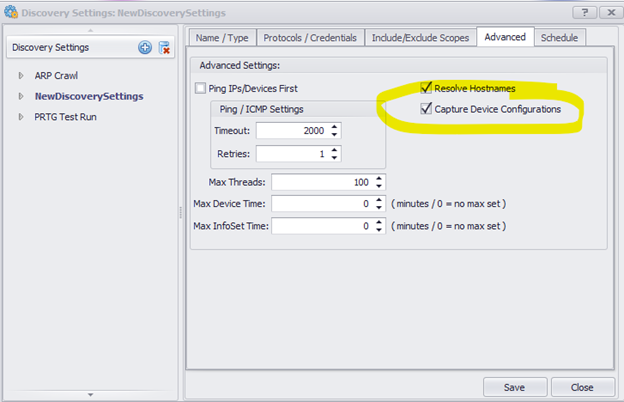Switch to the Name / Type tab
Viewport: 624px width, 402px height.
point(222,38)
